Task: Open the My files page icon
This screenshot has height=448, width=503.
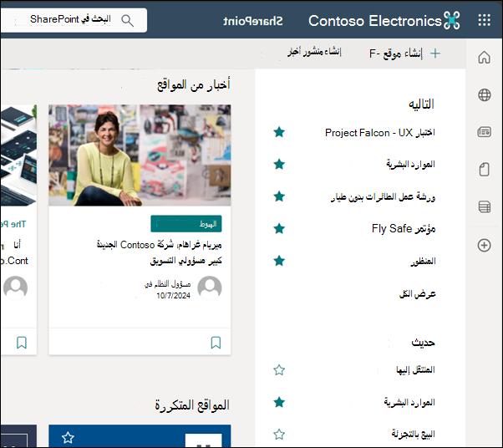Action: 484,169
